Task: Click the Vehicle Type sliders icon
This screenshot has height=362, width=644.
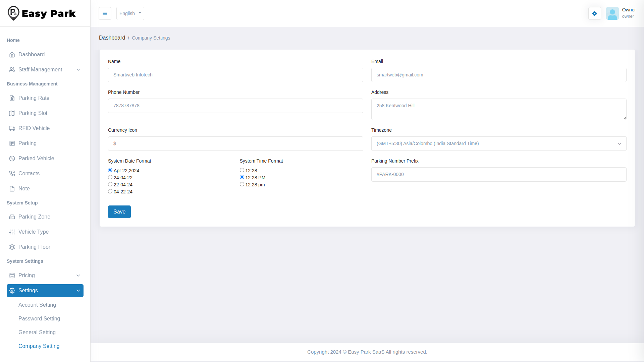Action: click(x=12, y=232)
